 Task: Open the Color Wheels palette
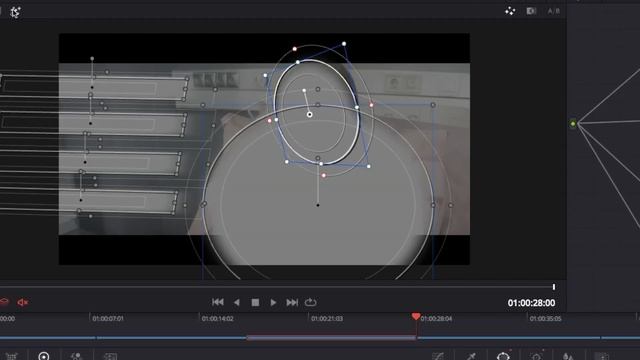click(44, 356)
